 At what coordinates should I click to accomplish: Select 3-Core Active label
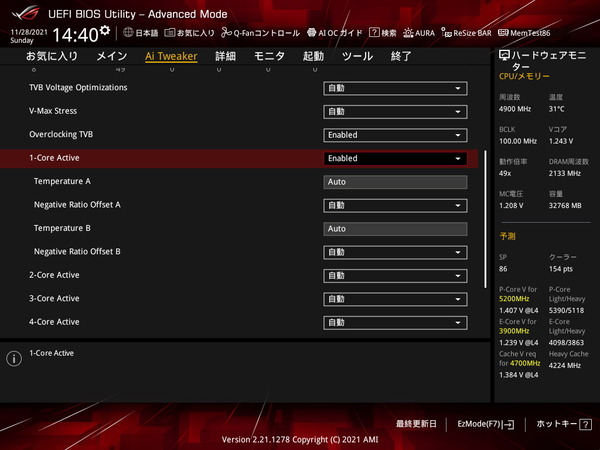tap(54, 298)
